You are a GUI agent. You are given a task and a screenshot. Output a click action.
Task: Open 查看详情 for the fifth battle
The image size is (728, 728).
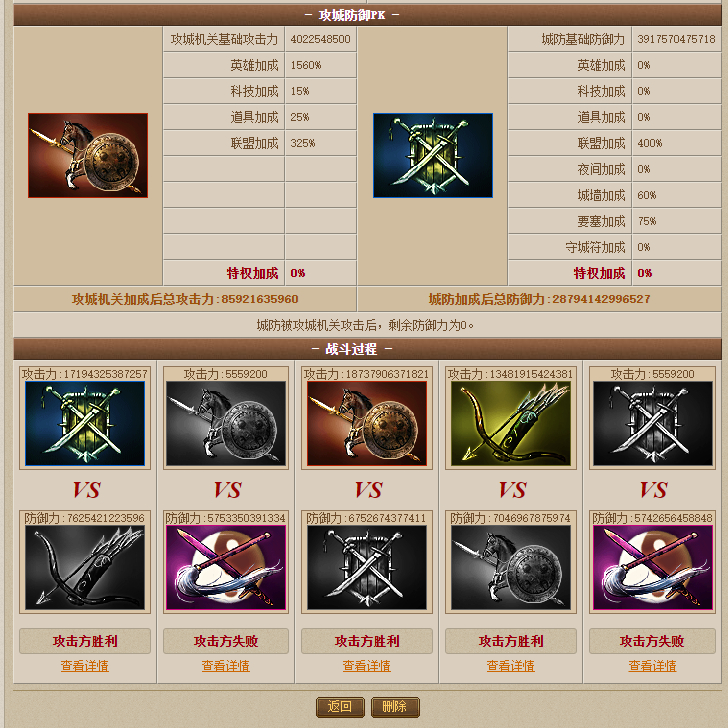[x=652, y=666]
